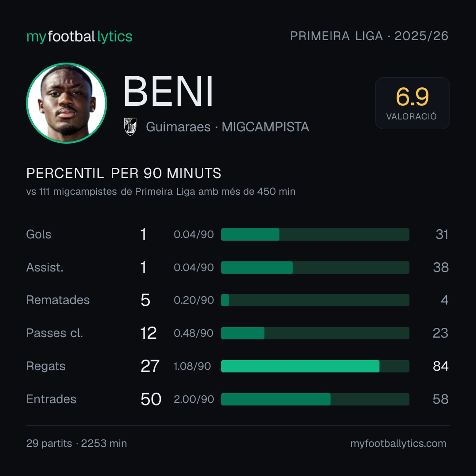This screenshot has width=476, height=476.
Task: Click the 6.9 Valoració rating badge
Action: 412,103
